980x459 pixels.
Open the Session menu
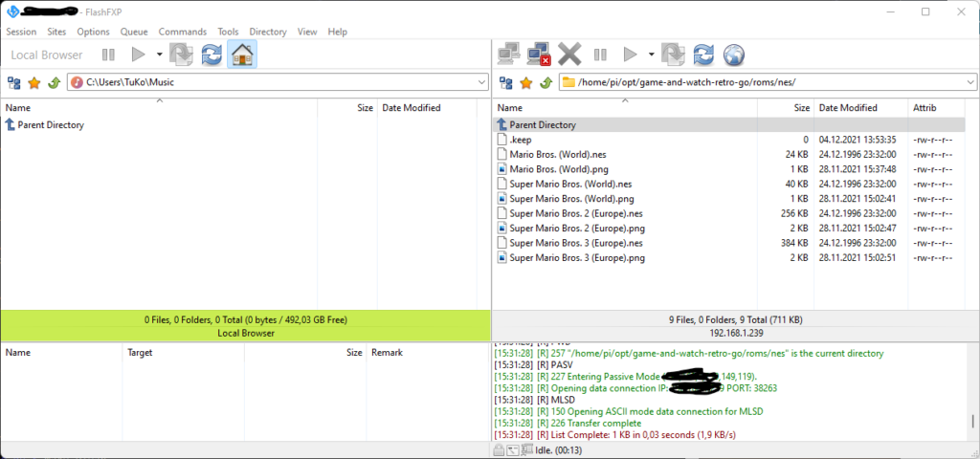pos(21,32)
